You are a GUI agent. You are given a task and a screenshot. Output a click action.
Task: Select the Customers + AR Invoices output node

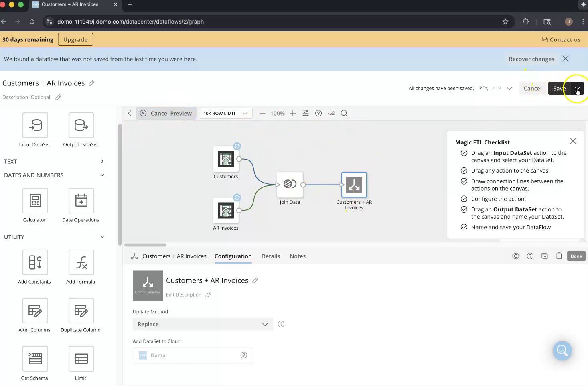tap(354, 185)
